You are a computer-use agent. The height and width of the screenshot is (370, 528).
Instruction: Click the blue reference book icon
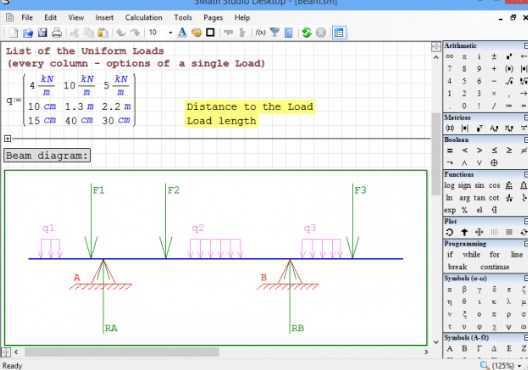289,33
